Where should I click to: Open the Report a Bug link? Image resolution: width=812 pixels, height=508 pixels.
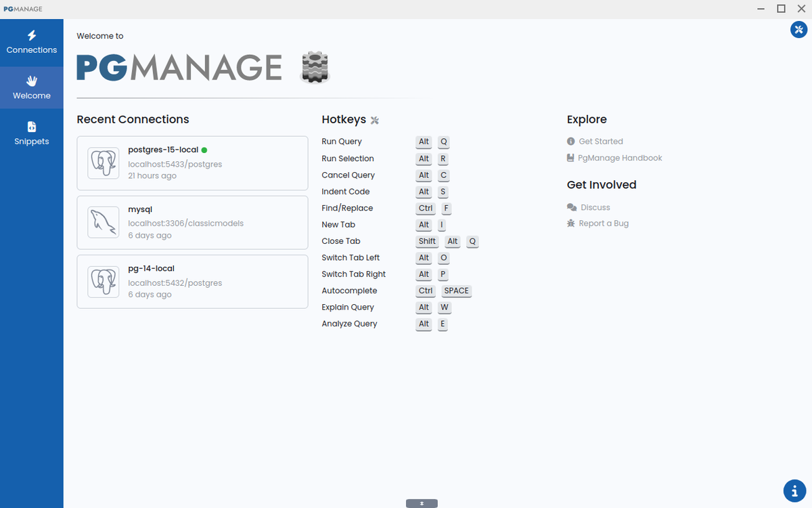click(604, 224)
